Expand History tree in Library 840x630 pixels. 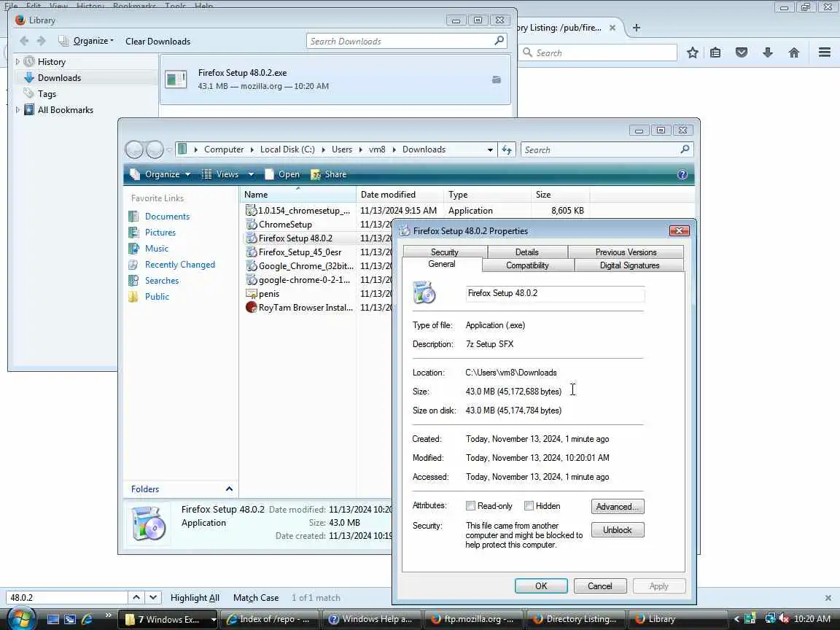pyautogui.click(x=17, y=61)
